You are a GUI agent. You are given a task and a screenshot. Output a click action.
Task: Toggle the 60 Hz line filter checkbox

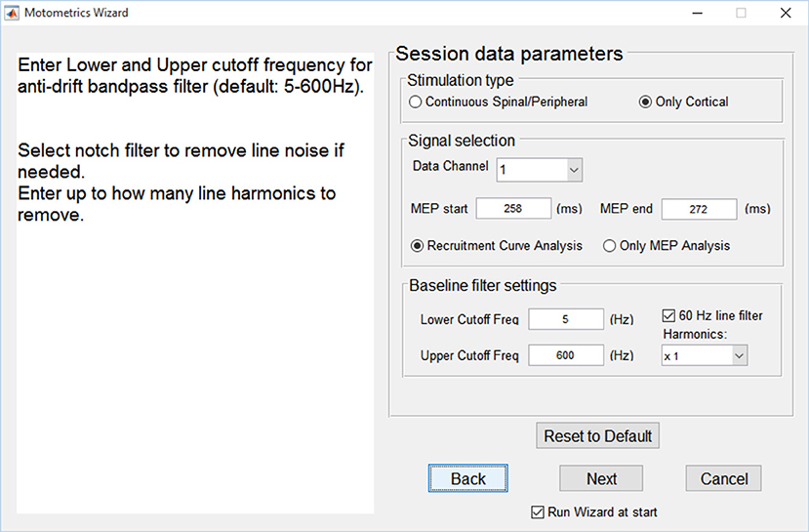(668, 315)
